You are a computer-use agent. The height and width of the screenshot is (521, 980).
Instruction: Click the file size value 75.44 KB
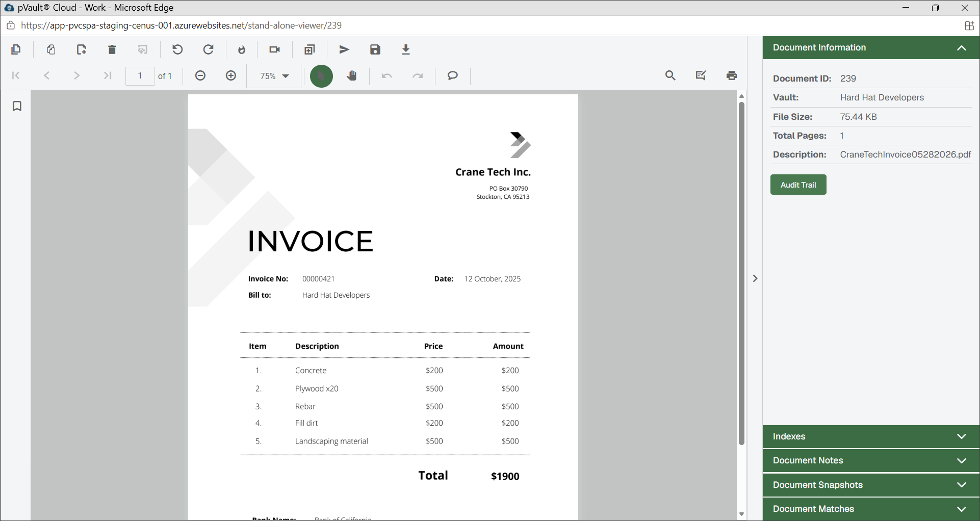(859, 117)
